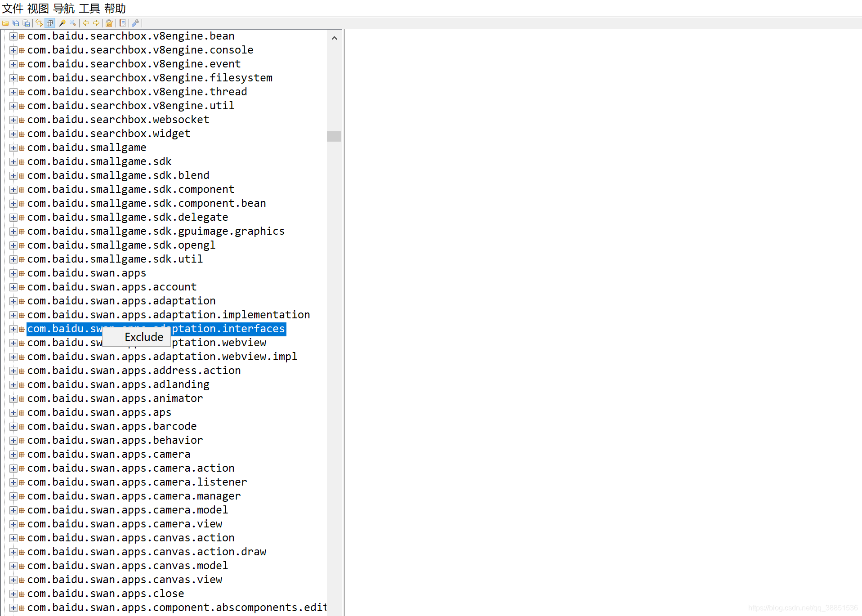
Task: Click package icon of com.baidu.swan.apps.animator
Action: point(22,399)
